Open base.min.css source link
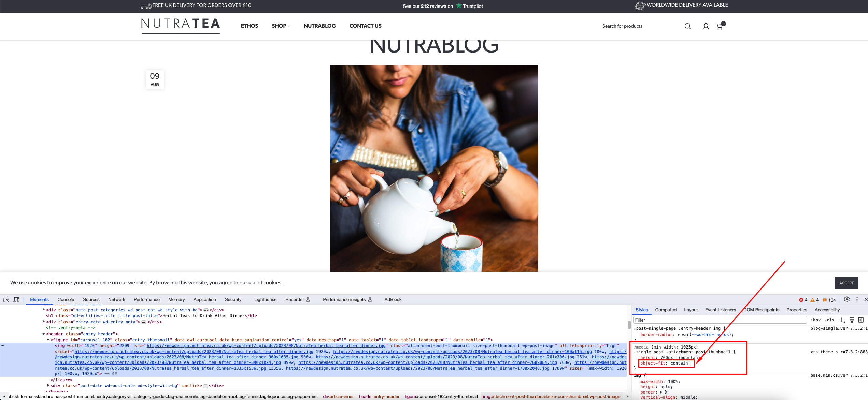 839,375
